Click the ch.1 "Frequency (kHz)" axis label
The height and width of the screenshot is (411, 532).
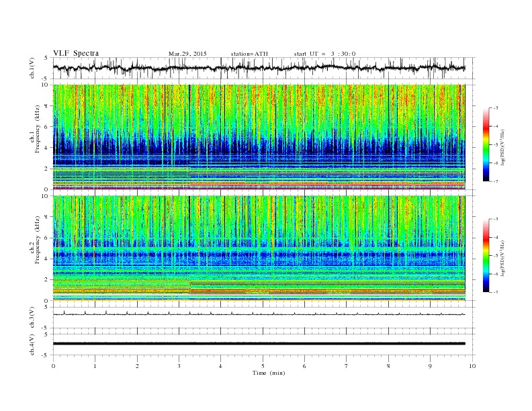[37, 129]
